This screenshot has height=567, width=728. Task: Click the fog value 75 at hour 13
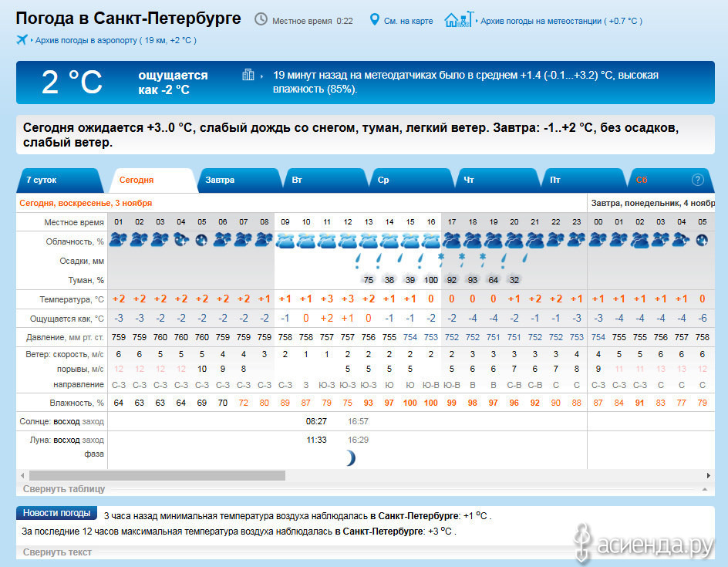[369, 280]
